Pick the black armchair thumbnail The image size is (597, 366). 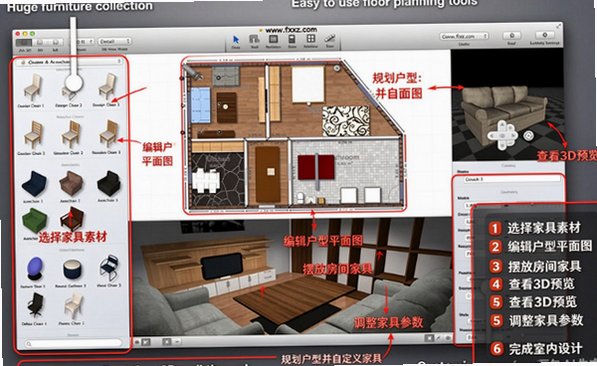[x=108, y=183]
